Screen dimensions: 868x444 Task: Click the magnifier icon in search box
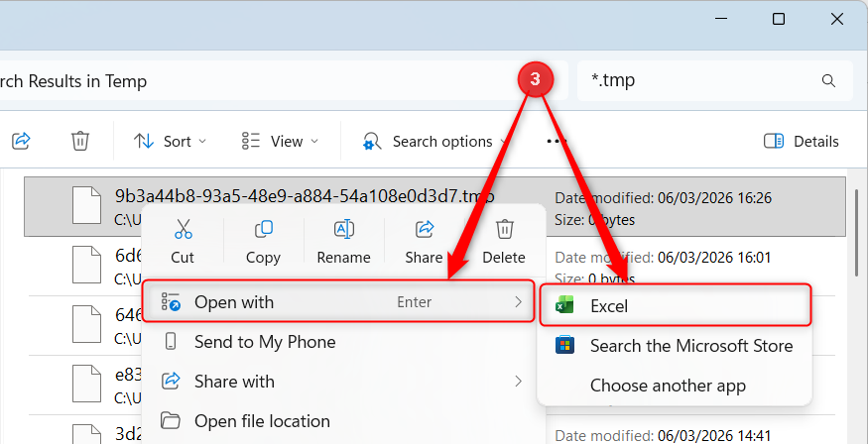pos(828,80)
